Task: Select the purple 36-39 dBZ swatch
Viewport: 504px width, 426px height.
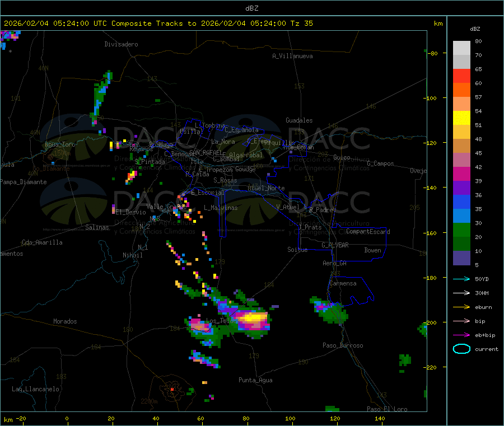Action: tap(461, 188)
